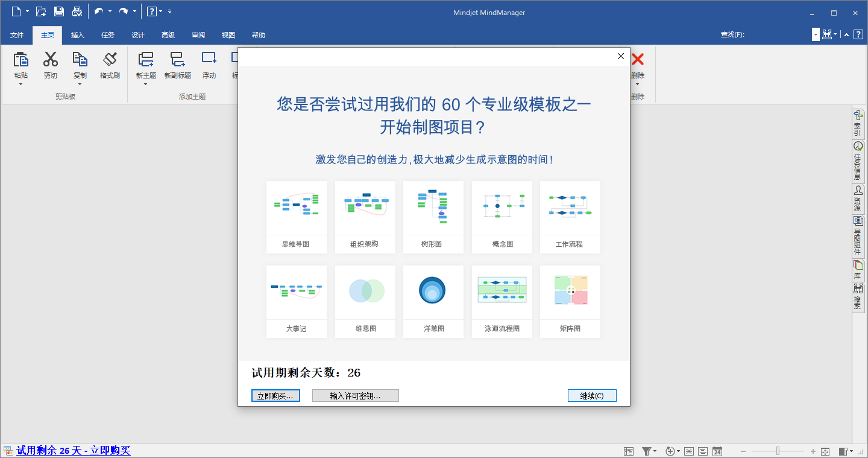The image size is (868, 458).
Task: Click the 剪切 (Cut) scissors icon
Action: click(x=51, y=59)
